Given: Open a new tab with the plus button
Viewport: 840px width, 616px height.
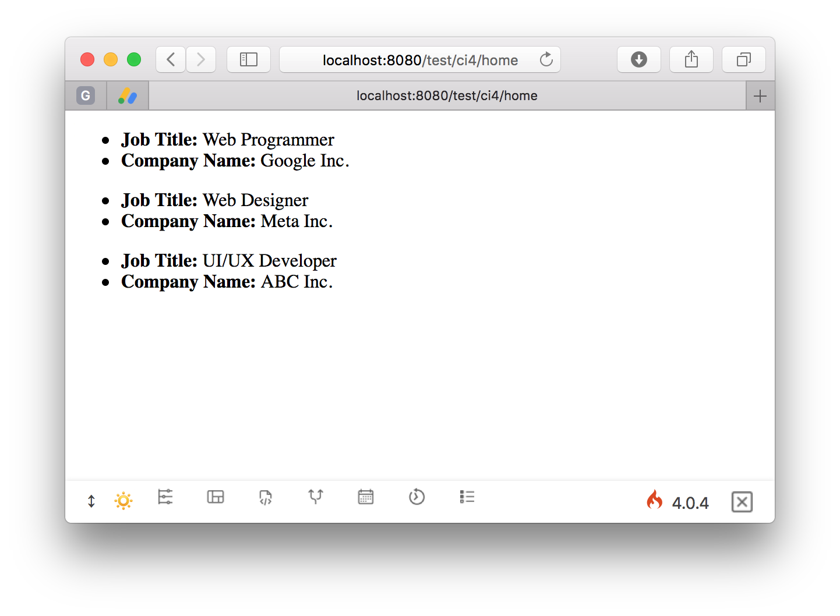Looking at the screenshot, I should (x=760, y=96).
